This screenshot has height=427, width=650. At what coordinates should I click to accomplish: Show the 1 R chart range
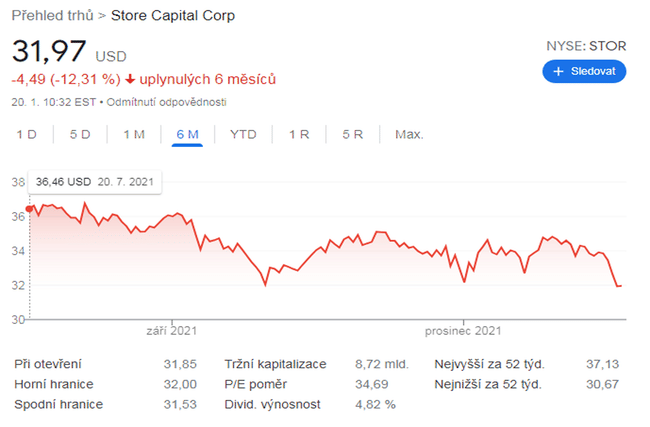coord(299,134)
